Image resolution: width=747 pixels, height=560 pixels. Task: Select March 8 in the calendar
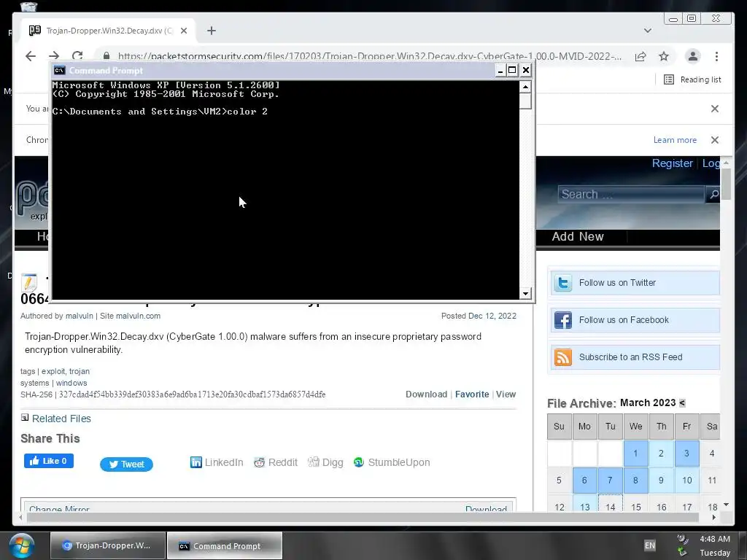pos(635,480)
